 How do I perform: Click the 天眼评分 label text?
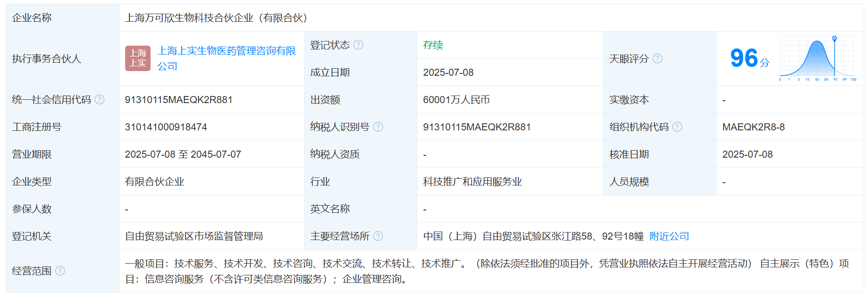click(x=629, y=59)
